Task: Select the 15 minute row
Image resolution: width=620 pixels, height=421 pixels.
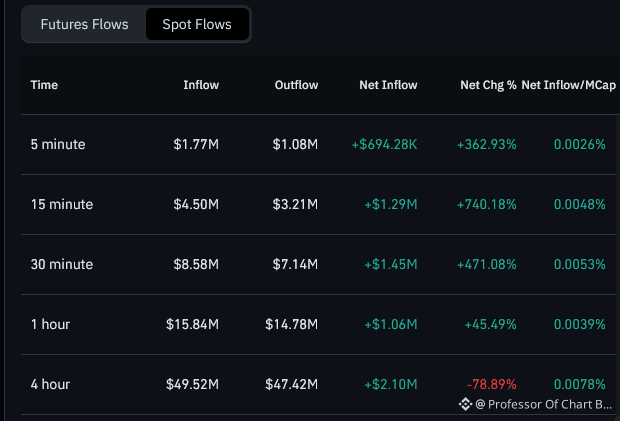Action: (318, 204)
